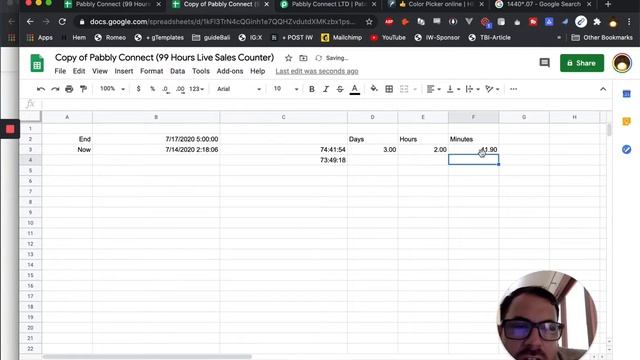Open the Google Sheets home icon
The width and height of the screenshot is (640, 360).
37,63
